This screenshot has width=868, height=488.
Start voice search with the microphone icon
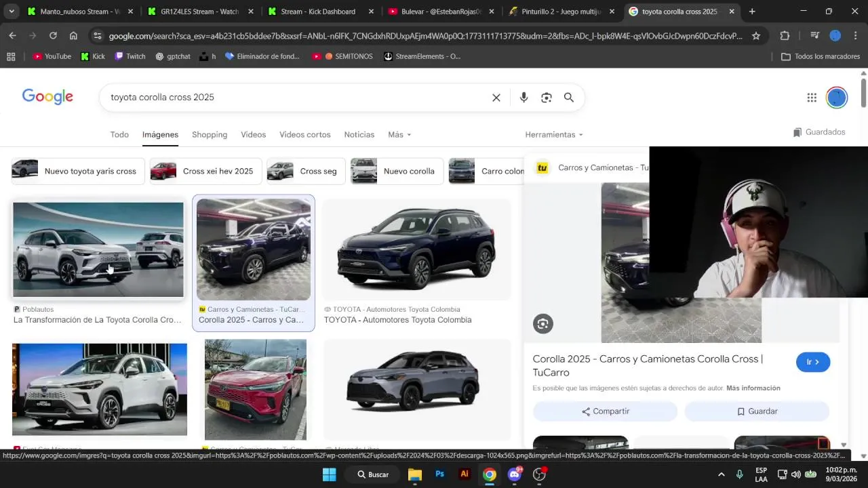(524, 98)
